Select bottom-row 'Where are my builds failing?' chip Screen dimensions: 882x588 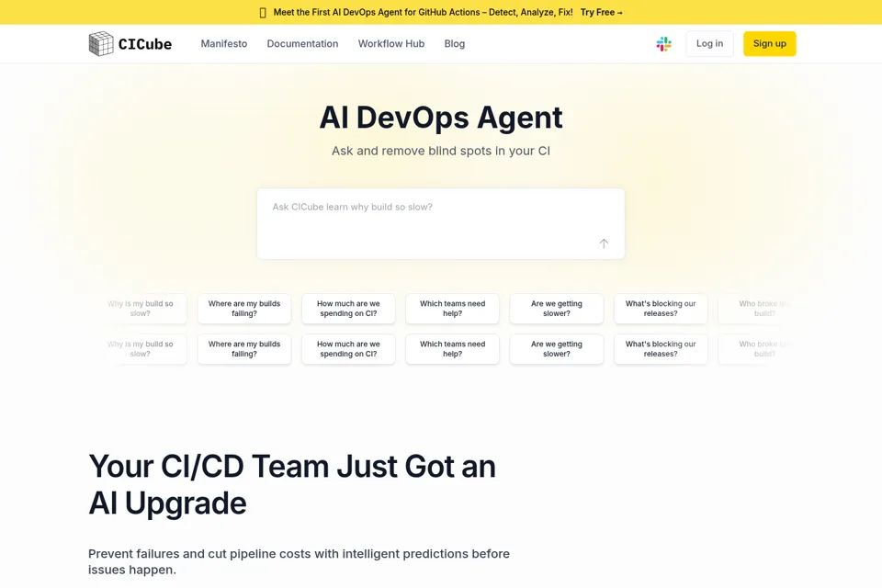point(244,349)
